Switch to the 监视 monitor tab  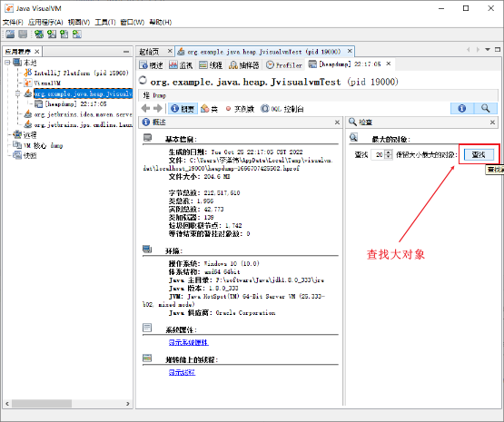[181, 65]
